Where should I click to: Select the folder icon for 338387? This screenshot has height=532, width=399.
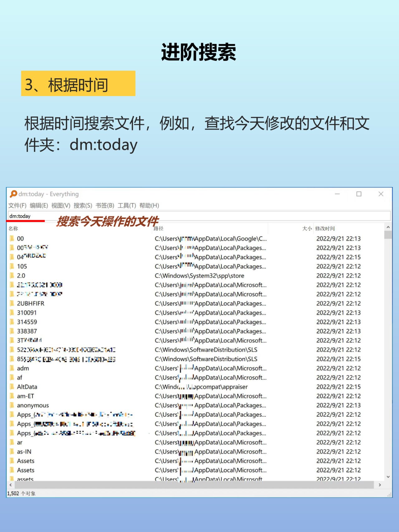12,331
